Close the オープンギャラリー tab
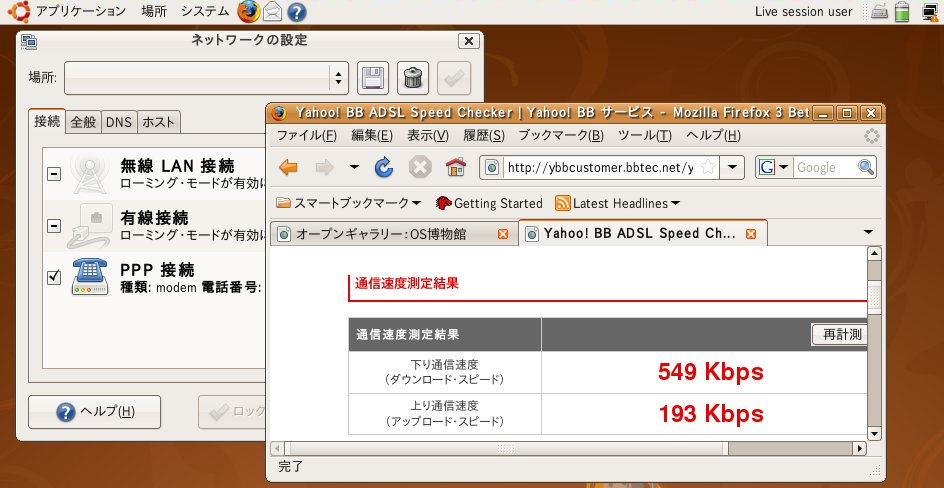Screen dimensions: 944x488 pos(503,234)
